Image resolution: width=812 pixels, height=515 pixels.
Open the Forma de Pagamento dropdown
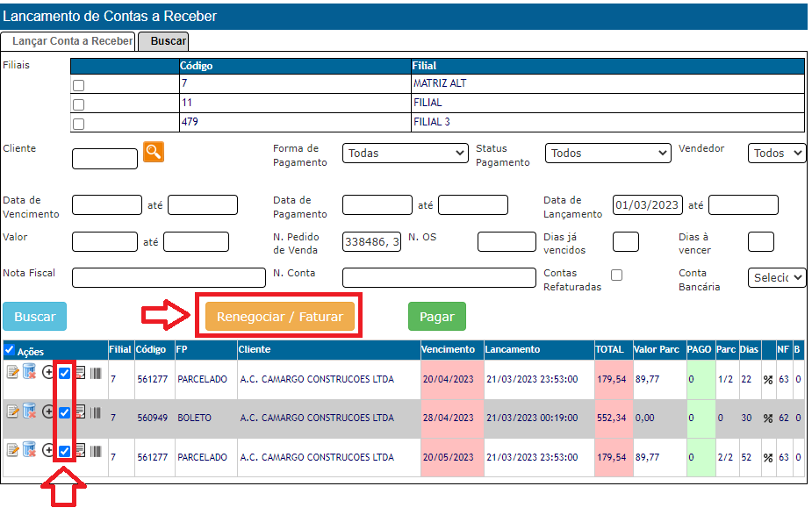(x=405, y=153)
